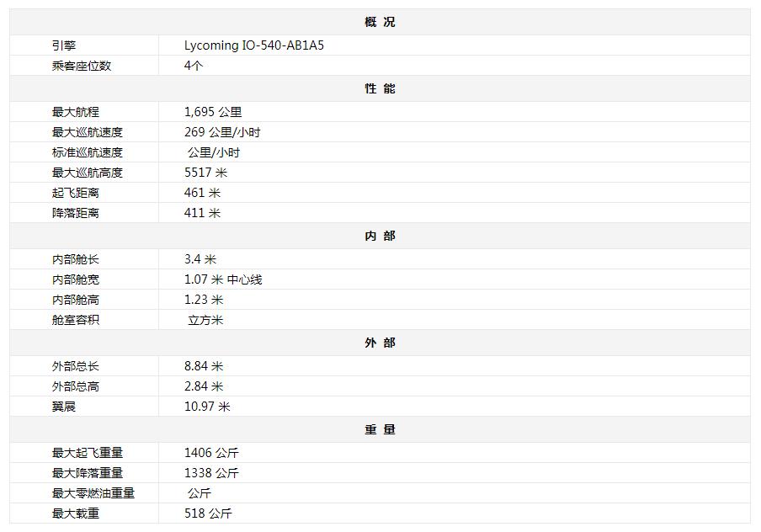This screenshot has width=761, height=532.
Task: Click the 起飞距离 row label
Action: click(x=76, y=193)
